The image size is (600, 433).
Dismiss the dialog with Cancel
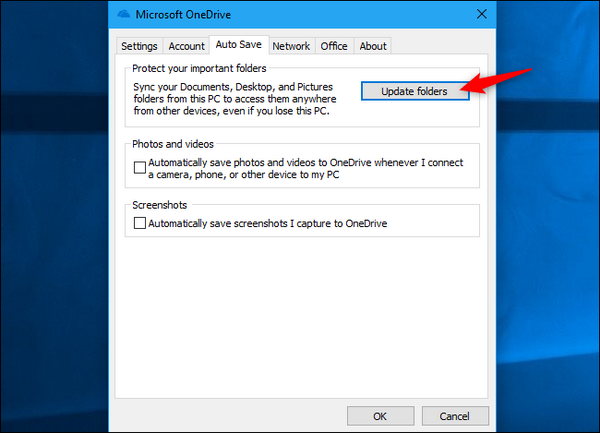coord(455,415)
